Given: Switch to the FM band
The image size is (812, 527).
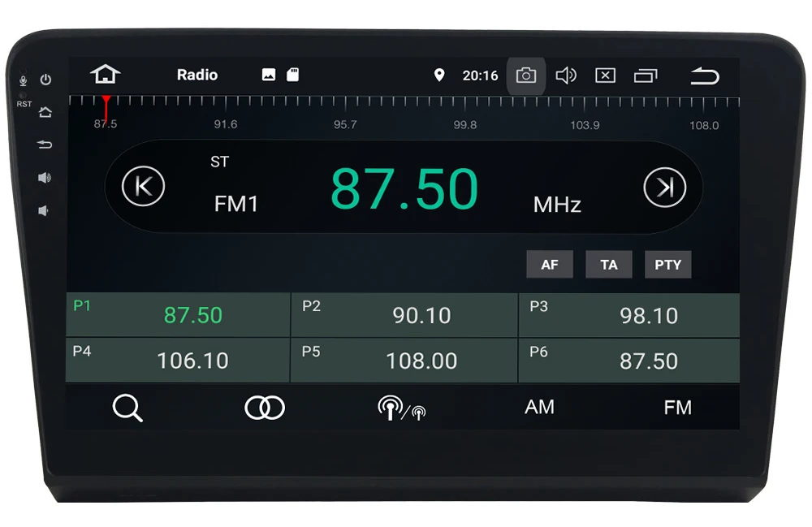Looking at the screenshot, I should point(677,408).
